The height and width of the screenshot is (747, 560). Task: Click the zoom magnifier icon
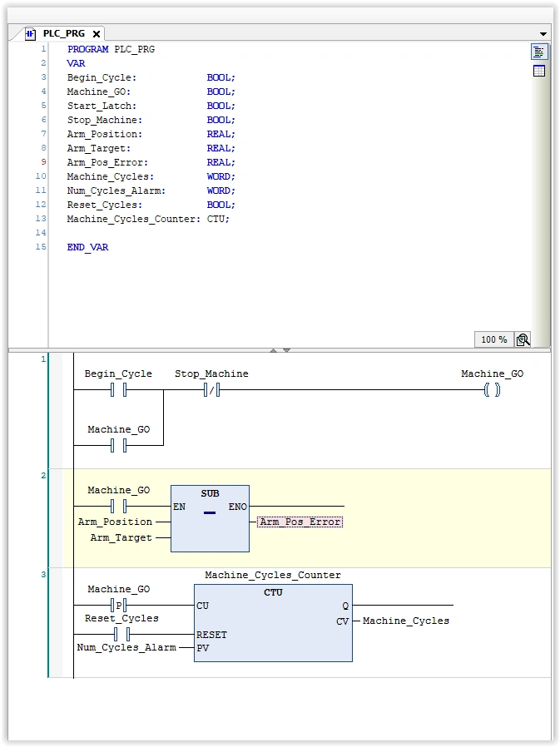coord(523,339)
